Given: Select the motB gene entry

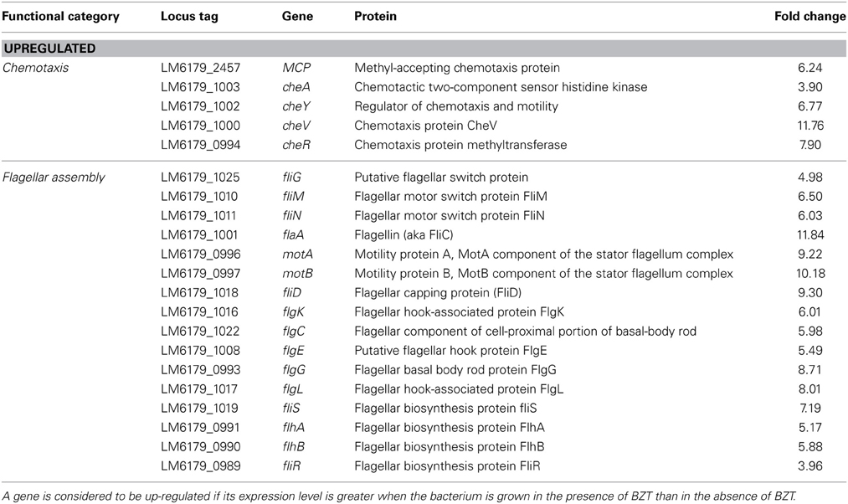Looking at the screenshot, I should click(x=297, y=274).
